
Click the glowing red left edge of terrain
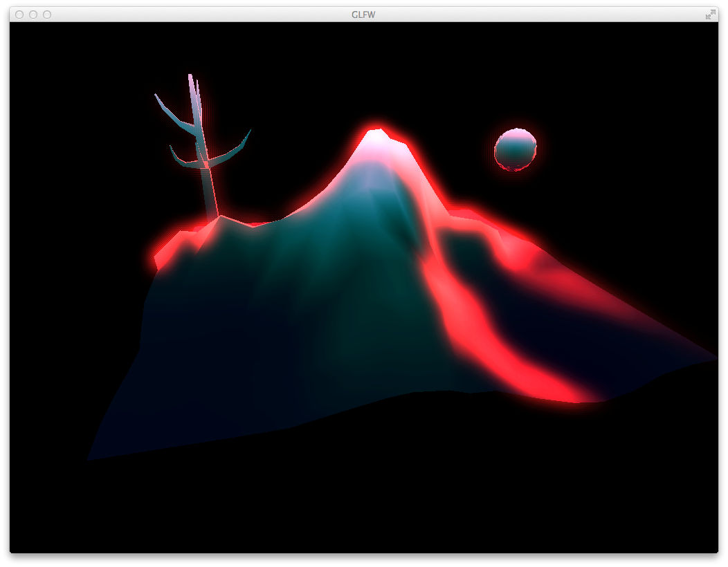pyautogui.click(x=166, y=250)
